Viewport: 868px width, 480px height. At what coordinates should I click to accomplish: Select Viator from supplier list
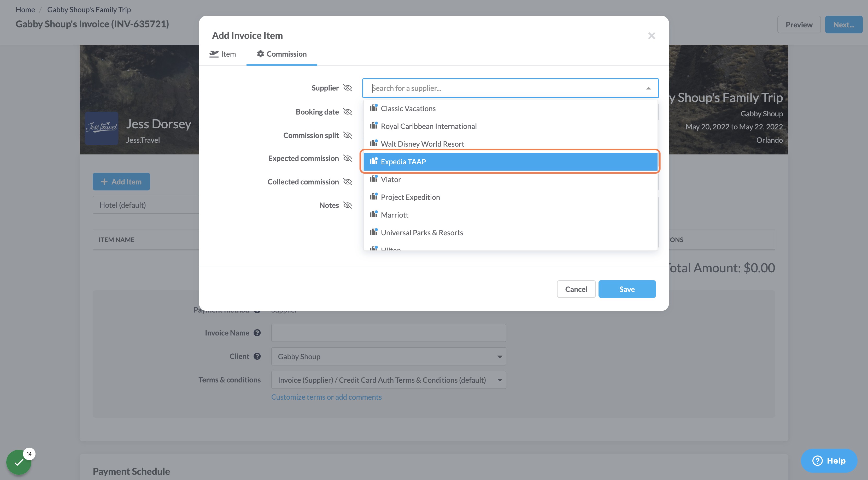click(x=511, y=179)
